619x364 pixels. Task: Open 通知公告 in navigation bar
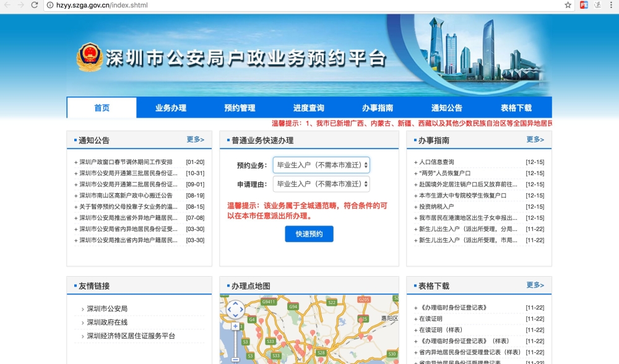tap(447, 108)
